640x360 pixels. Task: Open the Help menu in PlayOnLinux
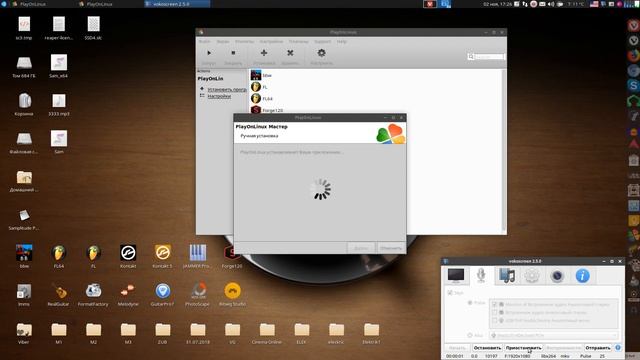click(x=342, y=42)
